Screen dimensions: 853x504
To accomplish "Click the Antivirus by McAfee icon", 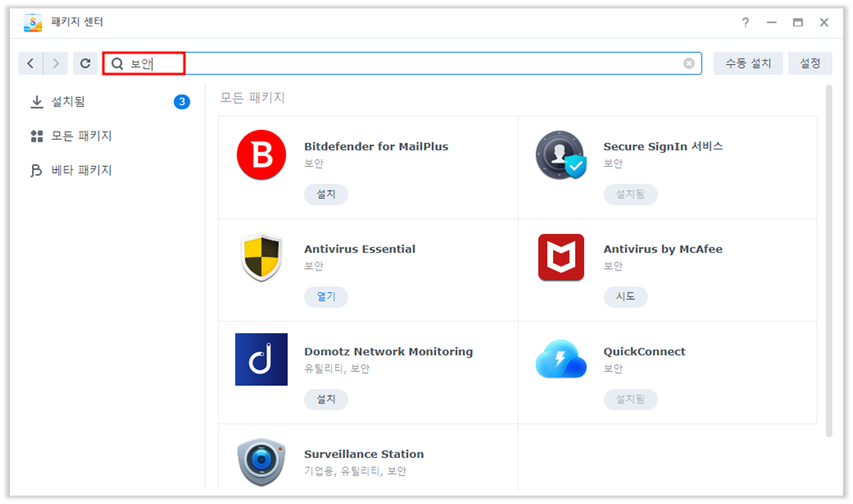I will pos(561,257).
